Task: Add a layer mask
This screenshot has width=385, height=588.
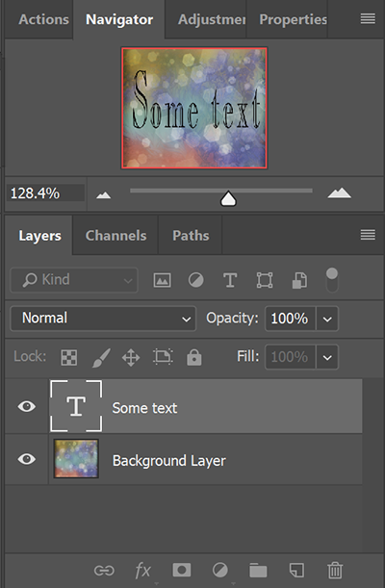Action: (x=182, y=570)
